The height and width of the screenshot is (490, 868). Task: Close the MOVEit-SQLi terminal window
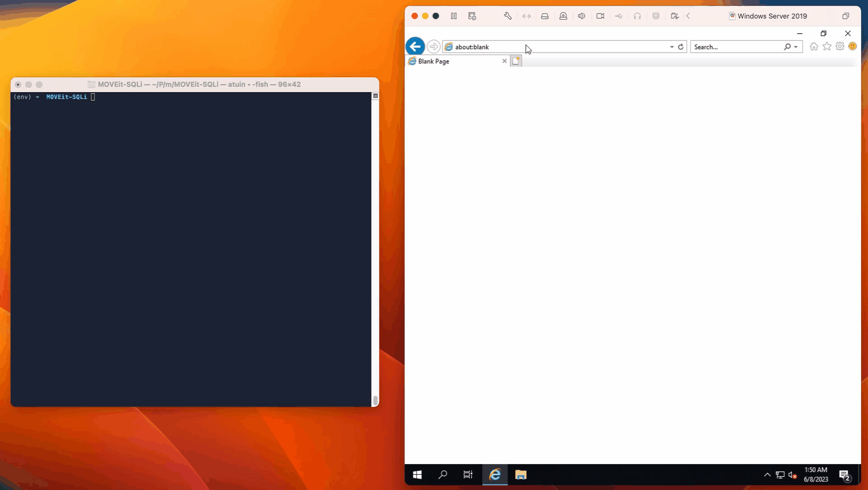pyautogui.click(x=18, y=84)
